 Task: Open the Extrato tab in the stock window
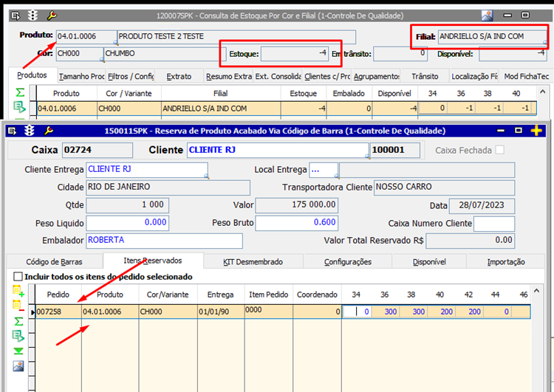[179, 76]
